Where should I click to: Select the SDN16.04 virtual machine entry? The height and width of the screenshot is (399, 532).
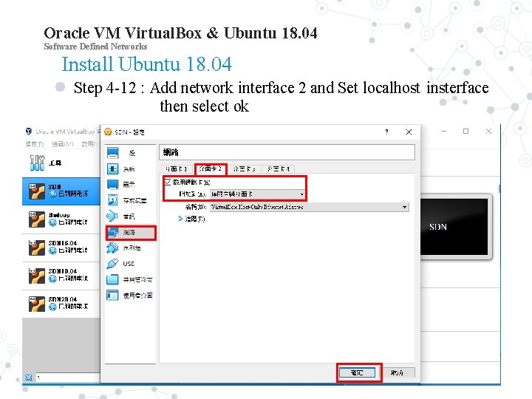(61, 248)
